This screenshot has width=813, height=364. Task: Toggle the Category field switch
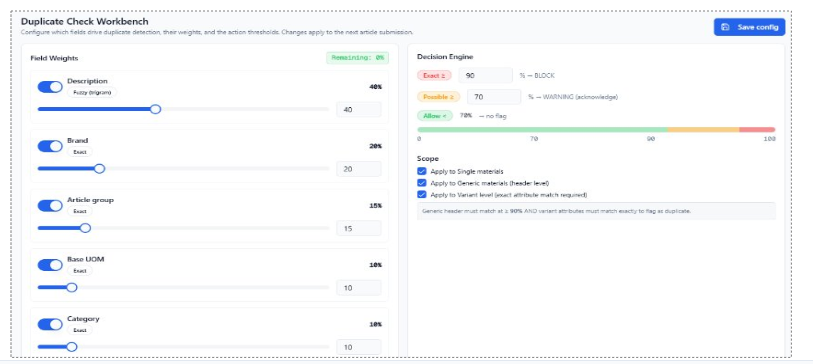[x=50, y=325]
